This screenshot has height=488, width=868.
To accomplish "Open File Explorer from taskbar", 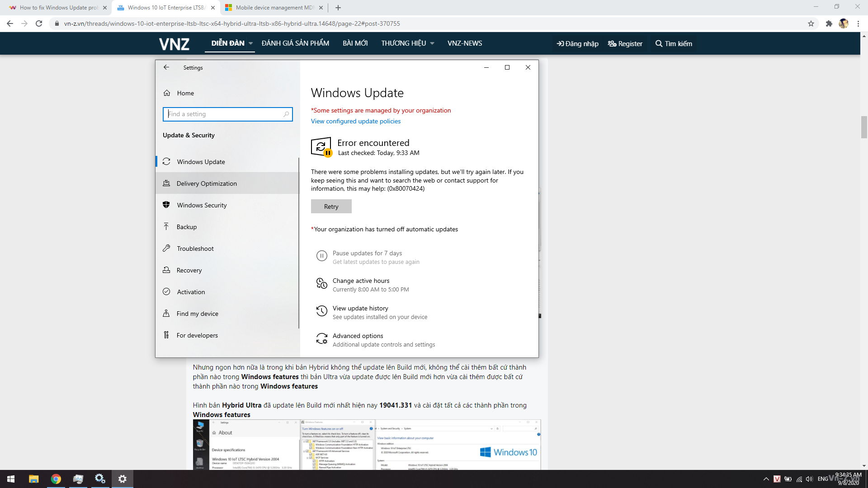I will click(34, 479).
